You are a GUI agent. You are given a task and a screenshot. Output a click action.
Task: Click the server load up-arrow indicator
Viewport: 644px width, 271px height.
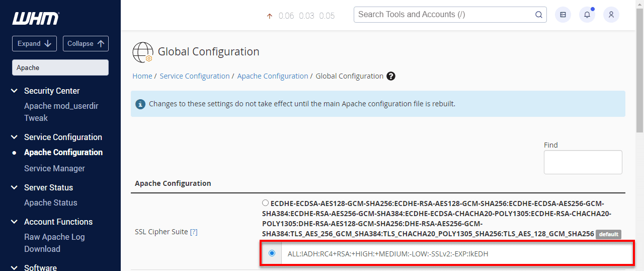coord(270,16)
